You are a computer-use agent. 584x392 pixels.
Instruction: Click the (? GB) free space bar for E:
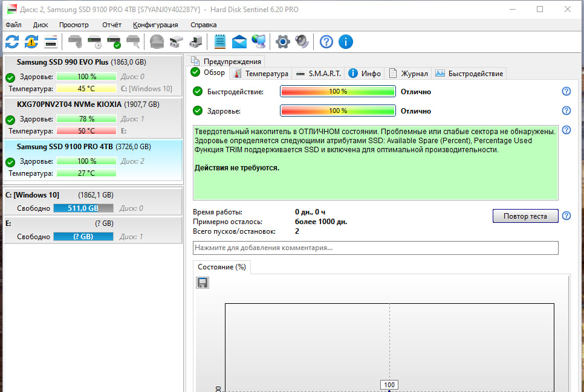83,236
